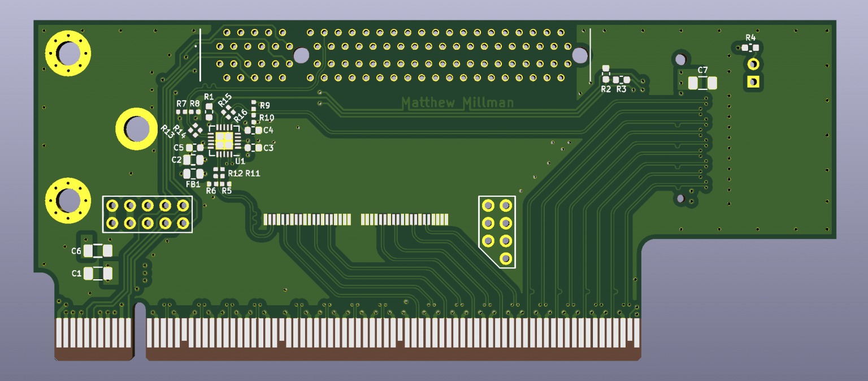
Task: Click the long pin header row at the top
Action: [x=396, y=54]
